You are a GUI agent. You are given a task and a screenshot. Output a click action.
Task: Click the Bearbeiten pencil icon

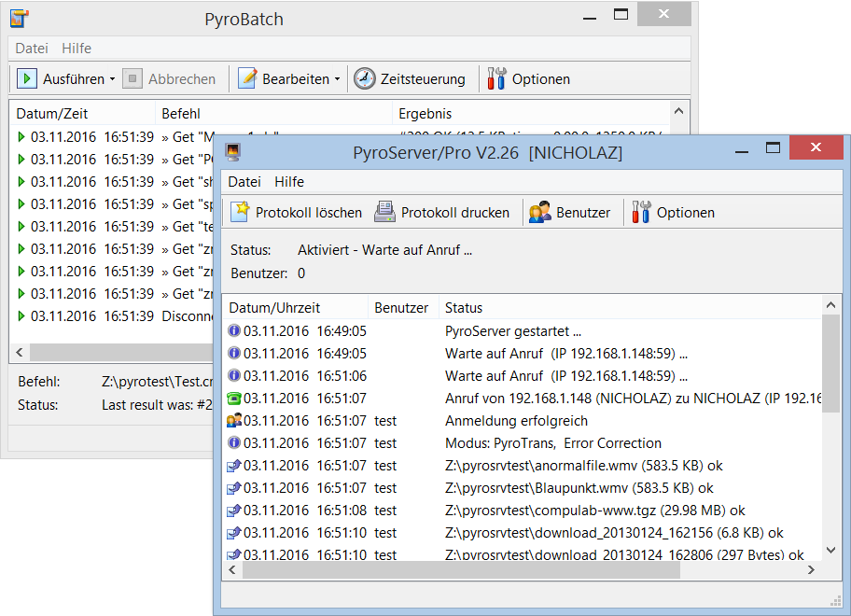tap(247, 78)
